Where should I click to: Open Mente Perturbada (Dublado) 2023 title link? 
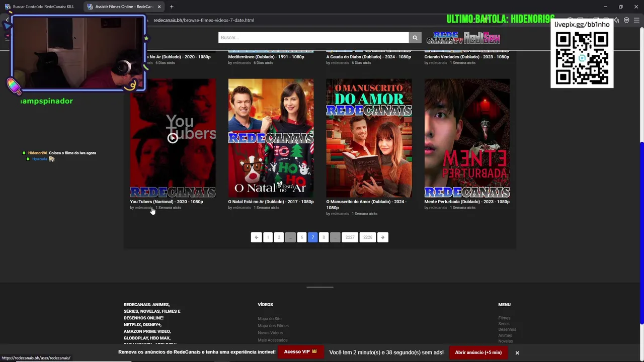click(x=467, y=202)
